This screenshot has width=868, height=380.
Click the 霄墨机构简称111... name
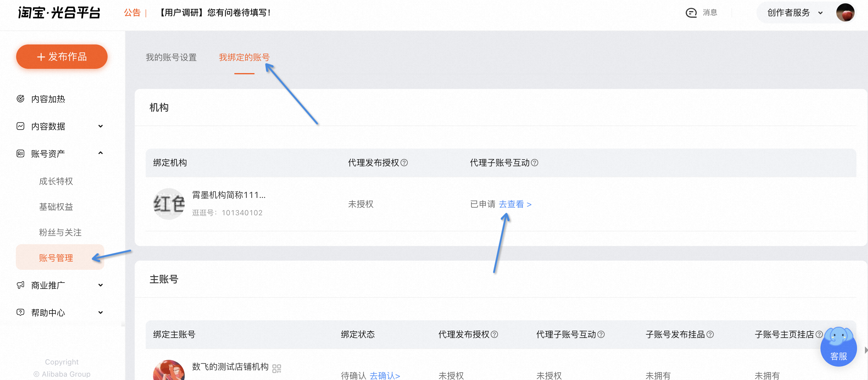coord(229,195)
